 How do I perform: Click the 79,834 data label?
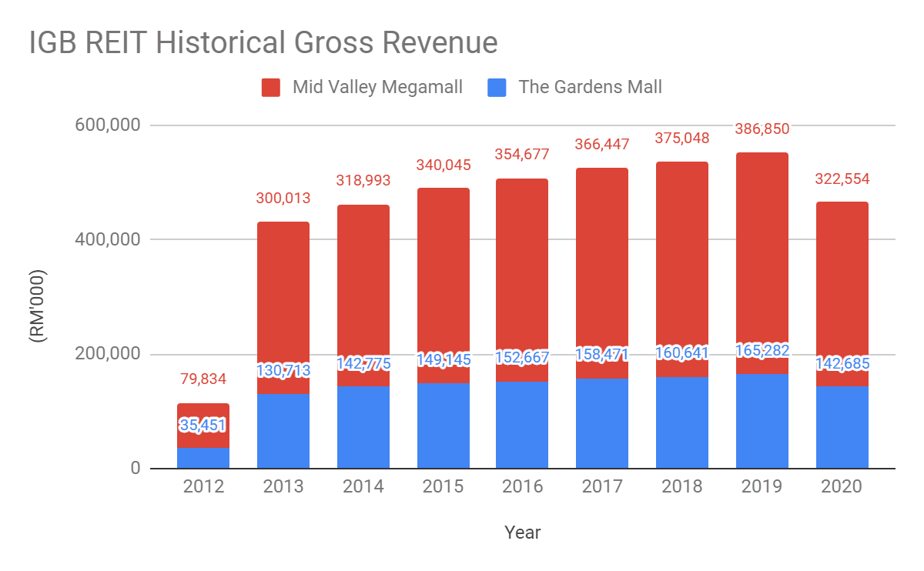203,379
